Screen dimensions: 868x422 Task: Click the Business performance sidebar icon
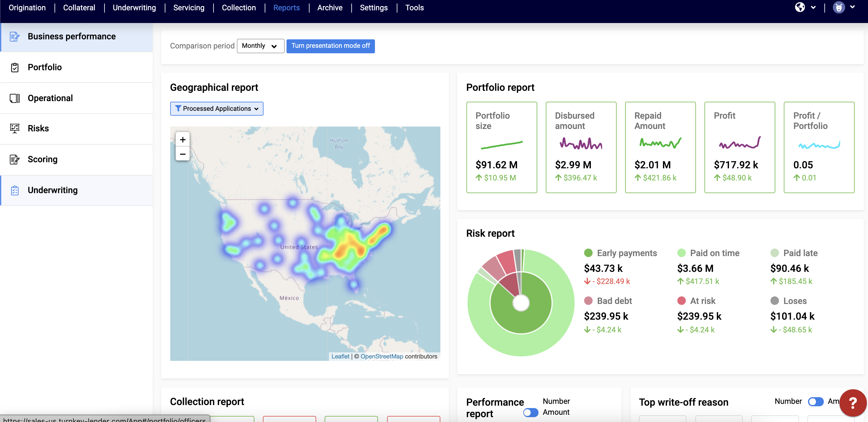[15, 36]
